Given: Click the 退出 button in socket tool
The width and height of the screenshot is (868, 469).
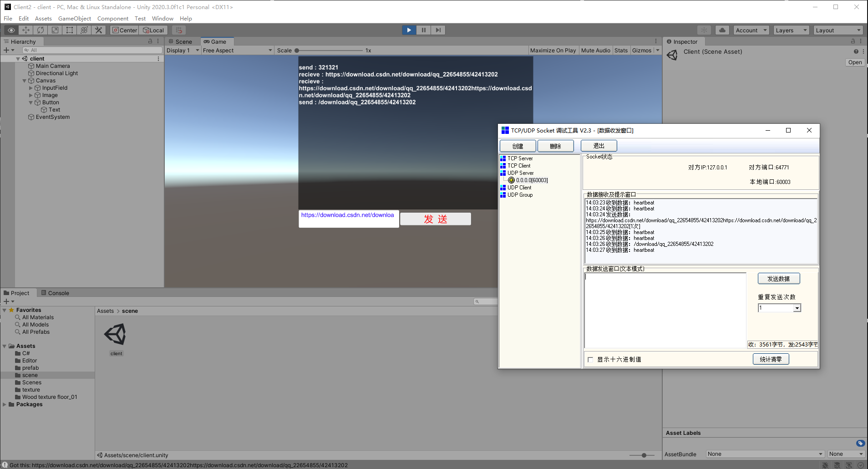Looking at the screenshot, I should (599, 146).
